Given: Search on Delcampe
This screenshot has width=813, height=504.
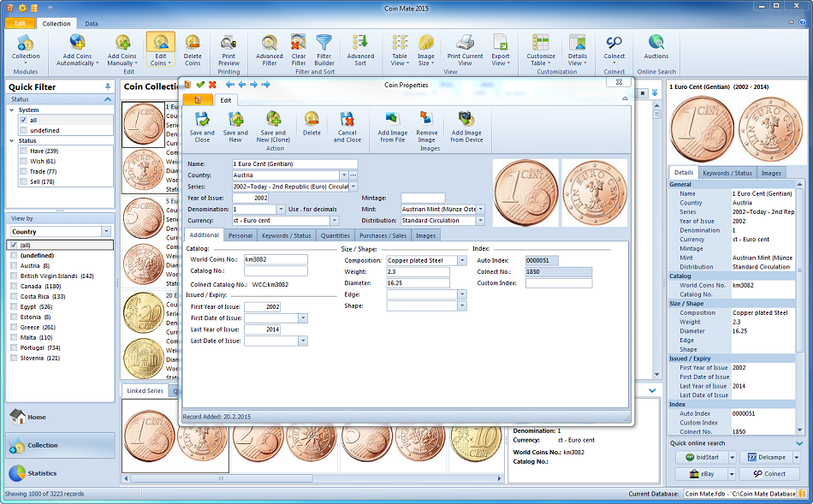Looking at the screenshot, I should pyautogui.click(x=767, y=457).
